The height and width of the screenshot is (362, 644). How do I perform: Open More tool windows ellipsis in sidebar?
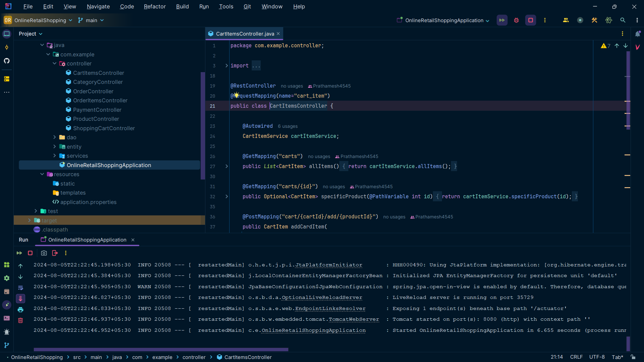[7, 92]
